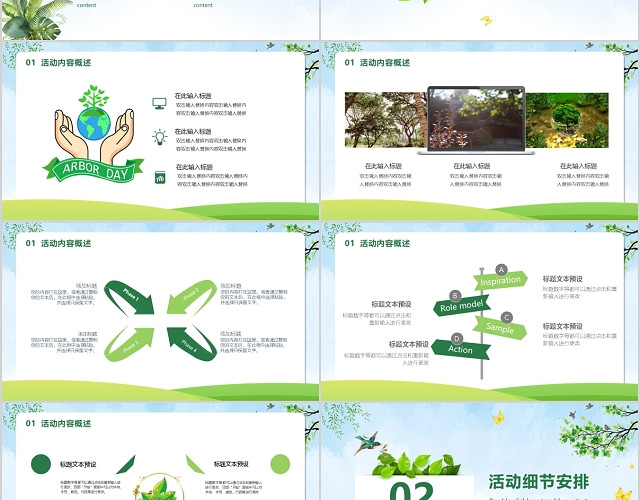This screenshot has height=500, width=640.
Task: Click 在此输入标题 next to the chart icon
Action: [194, 167]
